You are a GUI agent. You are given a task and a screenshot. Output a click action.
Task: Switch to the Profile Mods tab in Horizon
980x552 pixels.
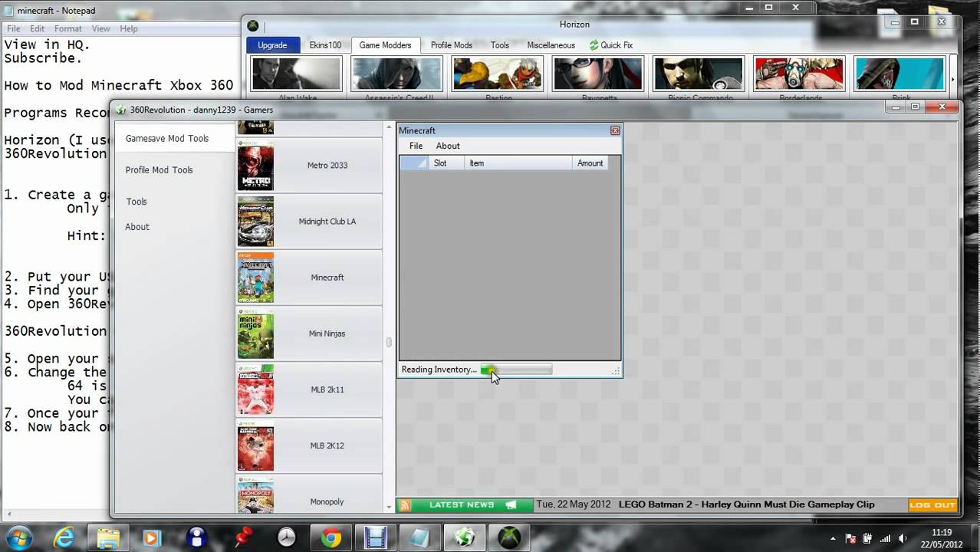click(452, 45)
